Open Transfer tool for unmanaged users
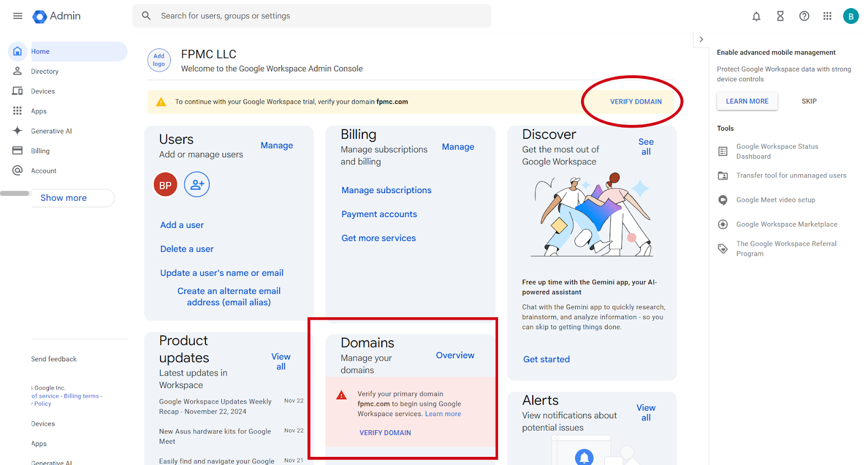Image resolution: width=868 pixels, height=465 pixels. pyautogui.click(x=791, y=176)
